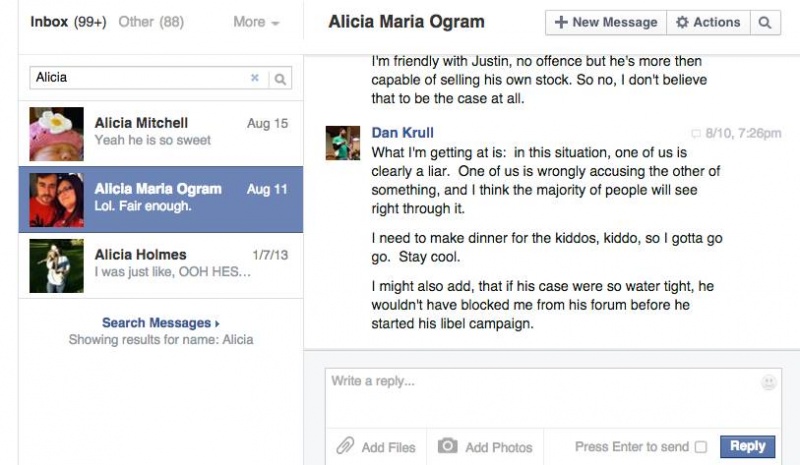Click the paperclip Add Files icon
This screenshot has width=800, height=465.
[x=345, y=446]
